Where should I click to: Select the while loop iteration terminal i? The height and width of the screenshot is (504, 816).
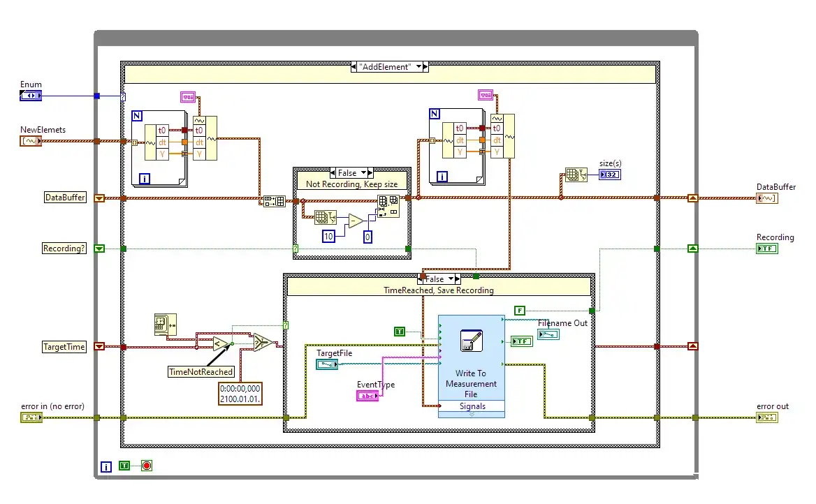(x=105, y=466)
